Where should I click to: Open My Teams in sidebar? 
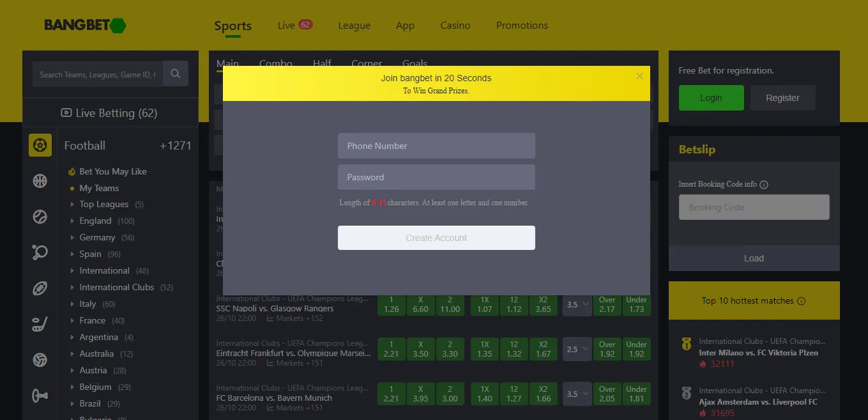point(99,188)
